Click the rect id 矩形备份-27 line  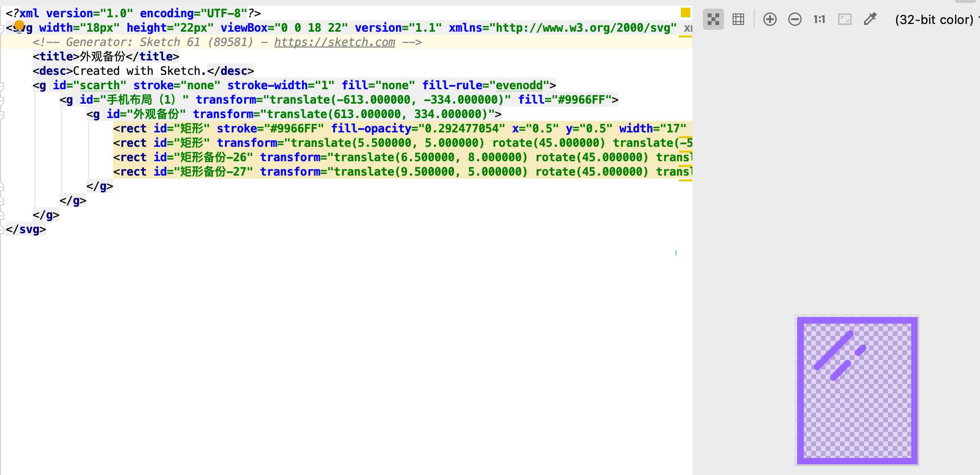403,172
